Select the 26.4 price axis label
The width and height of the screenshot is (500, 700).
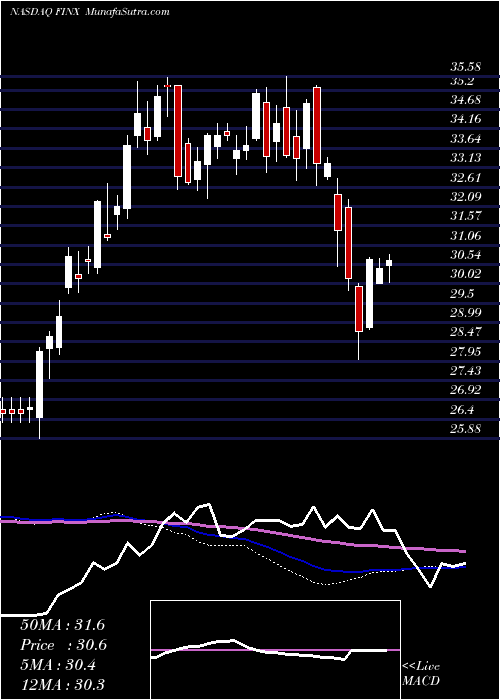click(462, 410)
